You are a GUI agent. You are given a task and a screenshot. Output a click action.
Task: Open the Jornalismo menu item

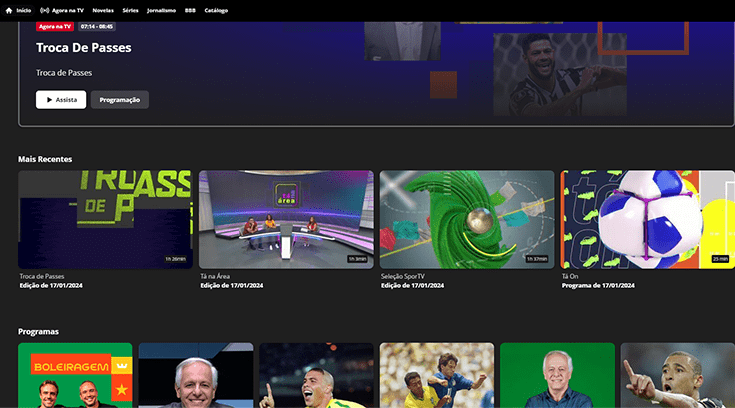pyautogui.click(x=161, y=10)
